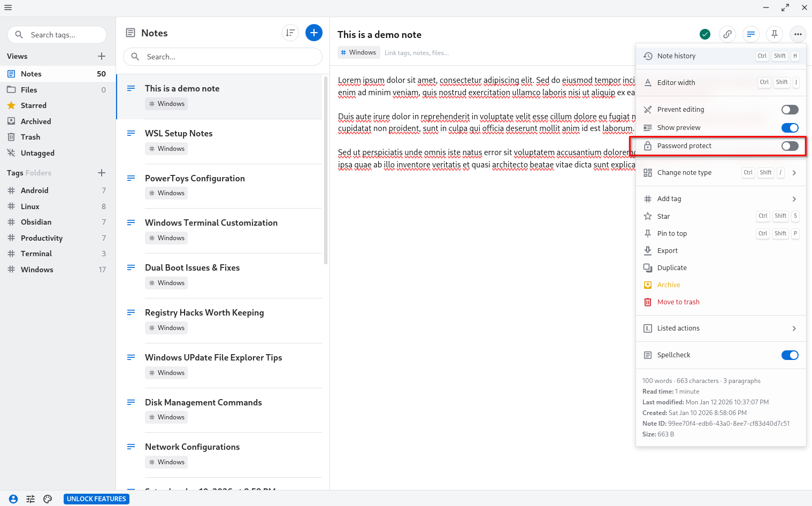Open the Terminal tag in sidebar
This screenshot has height=506, width=812.
coord(58,254)
